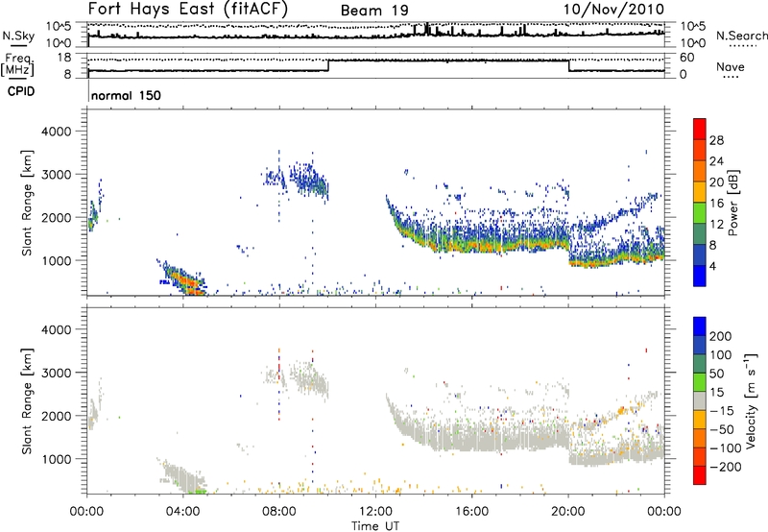The width and height of the screenshot is (768, 532).
Task: Click the '4000' tick on the power panel
Action: 56,132
